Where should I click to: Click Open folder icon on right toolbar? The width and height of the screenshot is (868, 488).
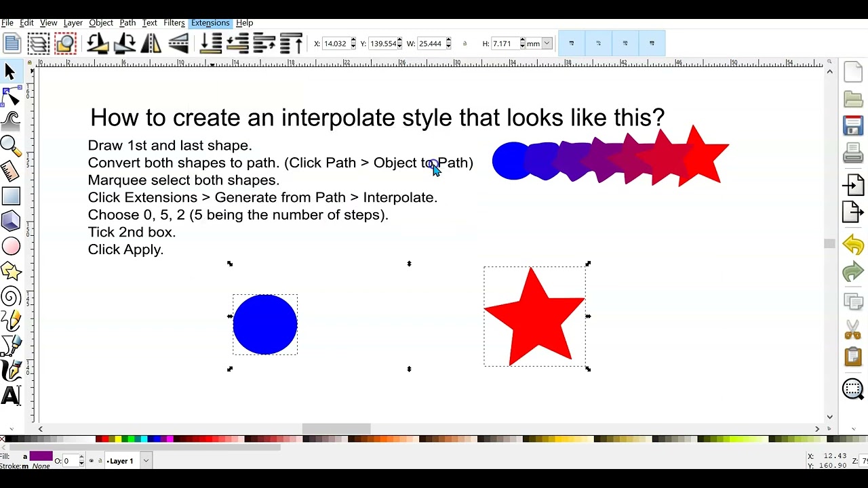pyautogui.click(x=853, y=99)
